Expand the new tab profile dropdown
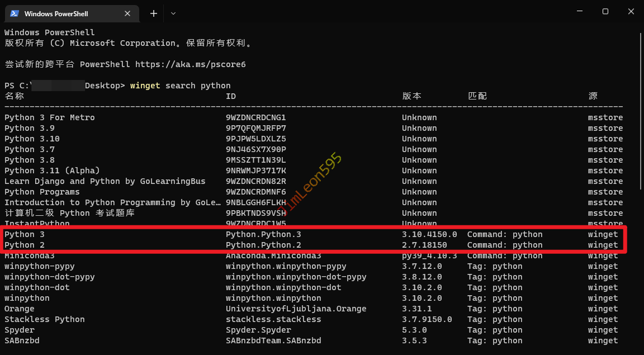Viewport: 644px width, 355px height. [173, 13]
